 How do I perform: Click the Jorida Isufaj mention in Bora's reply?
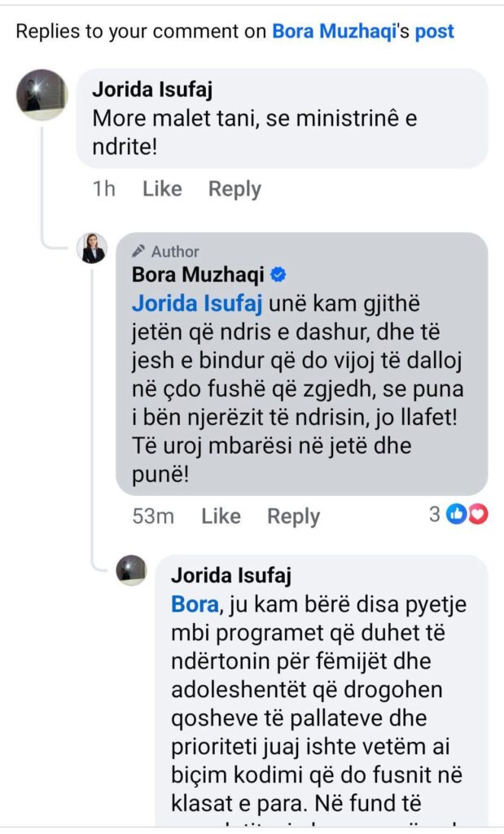[x=197, y=305]
